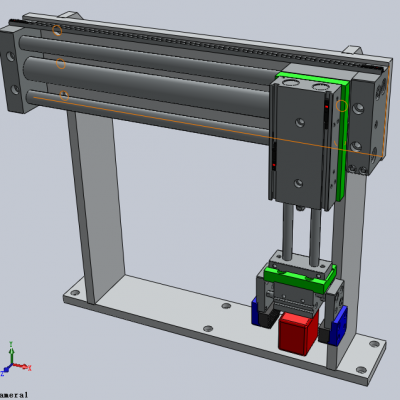The width and height of the screenshot is (400, 400).
Task: Click the left blue gripper finger pad
Action: [255, 312]
